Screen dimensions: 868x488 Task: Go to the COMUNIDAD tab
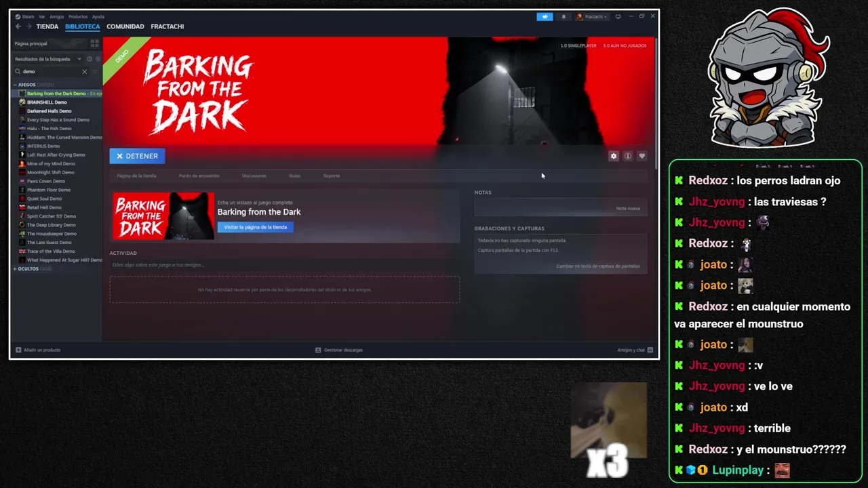click(125, 26)
